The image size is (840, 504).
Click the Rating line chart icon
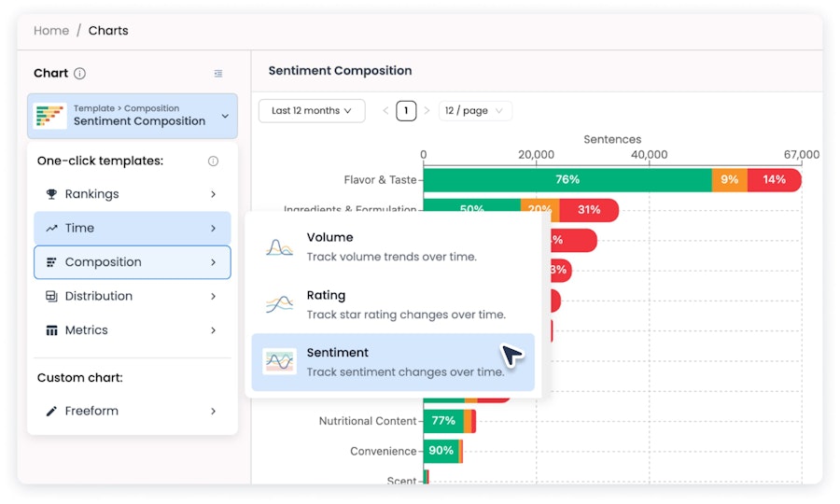(280, 304)
